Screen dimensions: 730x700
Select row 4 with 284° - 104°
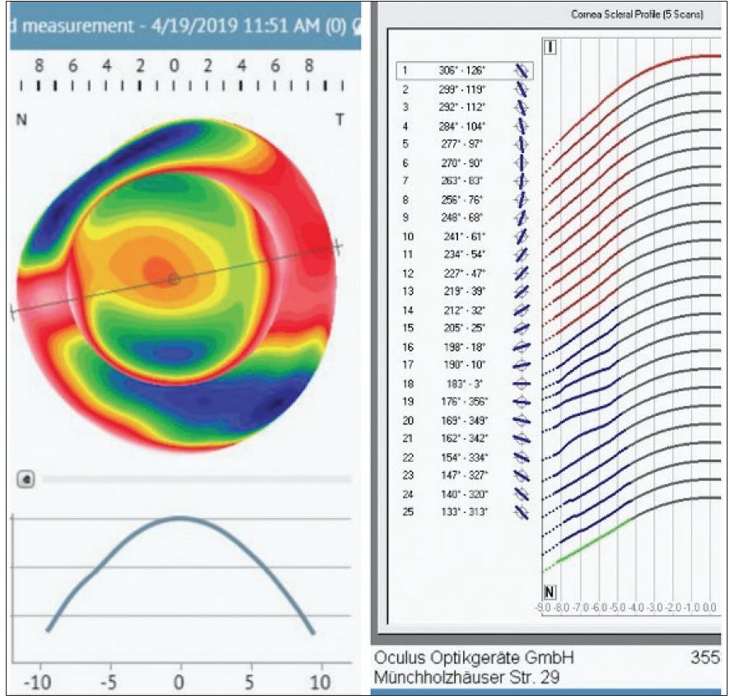(x=461, y=126)
